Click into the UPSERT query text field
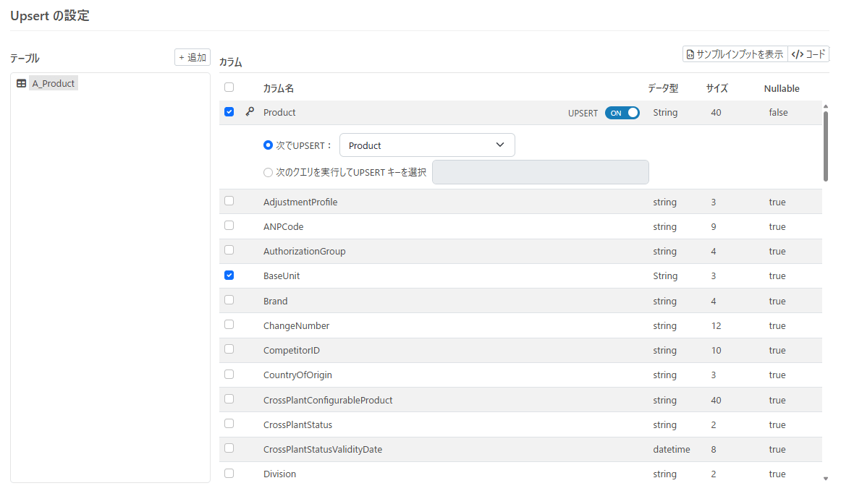The height and width of the screenshot is (504, 841). click(541, 172)
